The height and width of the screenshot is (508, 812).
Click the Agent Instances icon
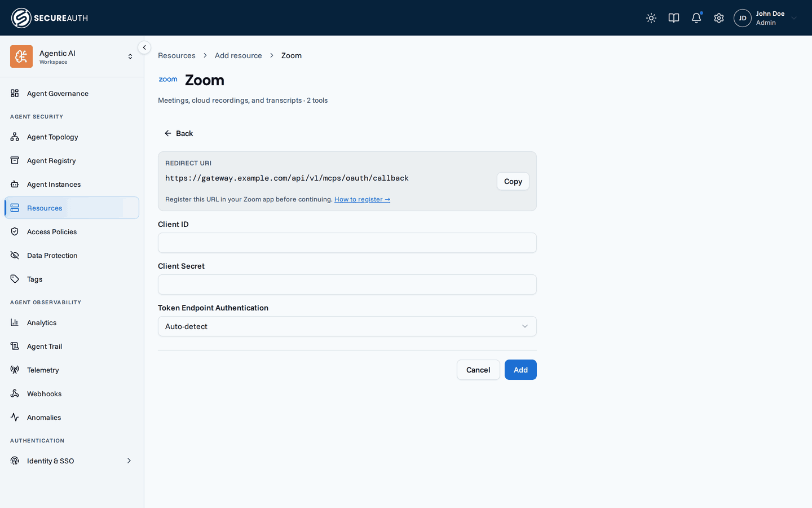pos(15,184)
